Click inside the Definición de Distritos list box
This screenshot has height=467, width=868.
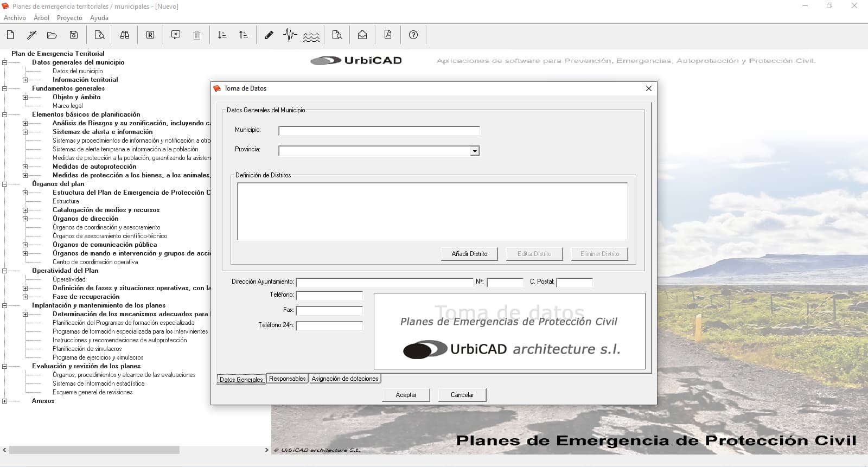432,211
